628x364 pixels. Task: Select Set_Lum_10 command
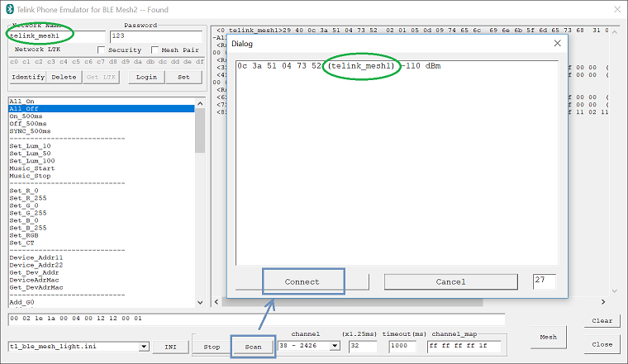coord(102,146)
